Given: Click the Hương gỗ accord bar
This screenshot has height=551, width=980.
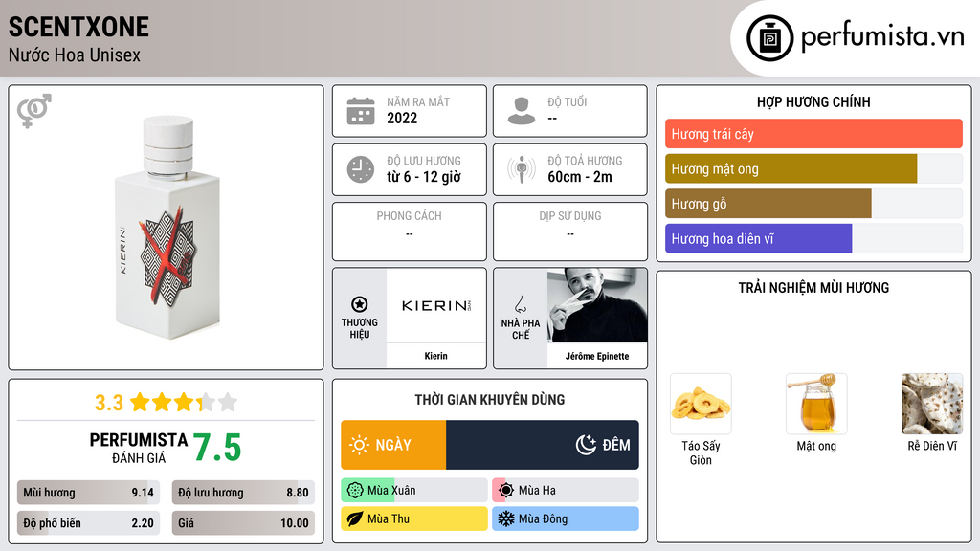Looking at the screenshot, I should pos(813,204).
